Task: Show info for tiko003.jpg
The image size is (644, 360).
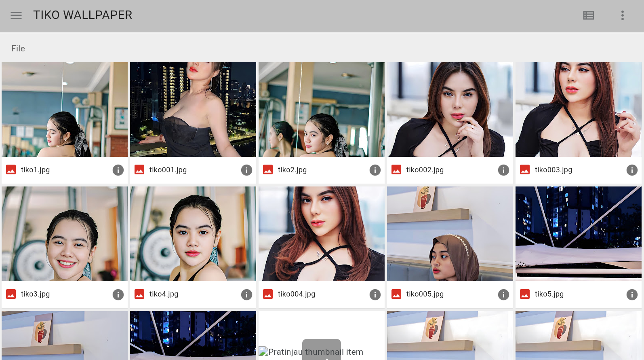Action: pos(632,170)
